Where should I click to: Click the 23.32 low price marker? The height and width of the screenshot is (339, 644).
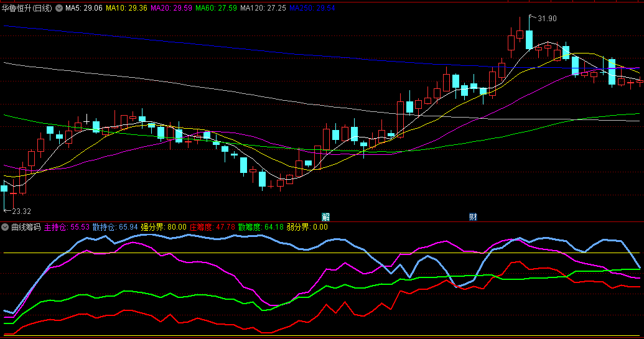(21, 211)
